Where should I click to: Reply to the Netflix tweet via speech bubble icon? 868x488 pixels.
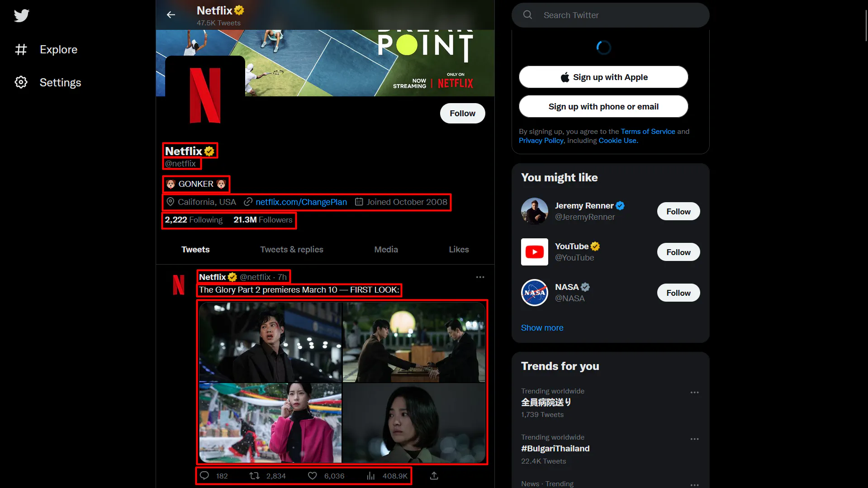204,475
